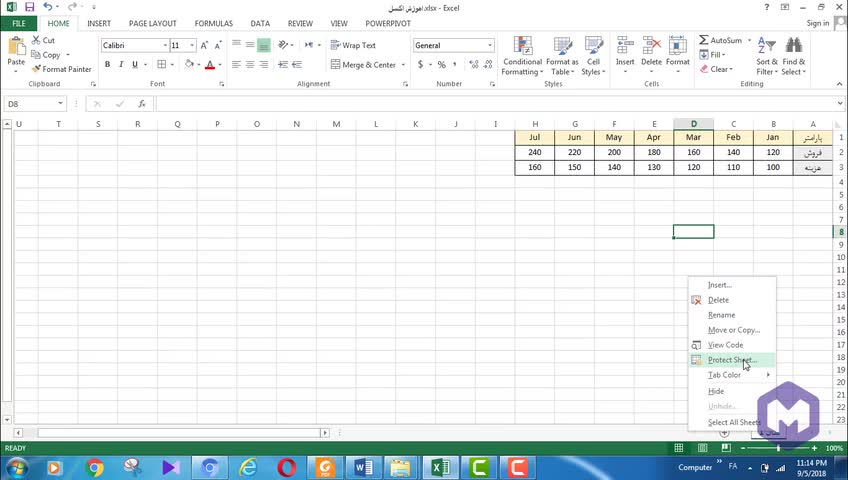Toggle Bold formatting
848x480 pixels.
pos(107,64)
